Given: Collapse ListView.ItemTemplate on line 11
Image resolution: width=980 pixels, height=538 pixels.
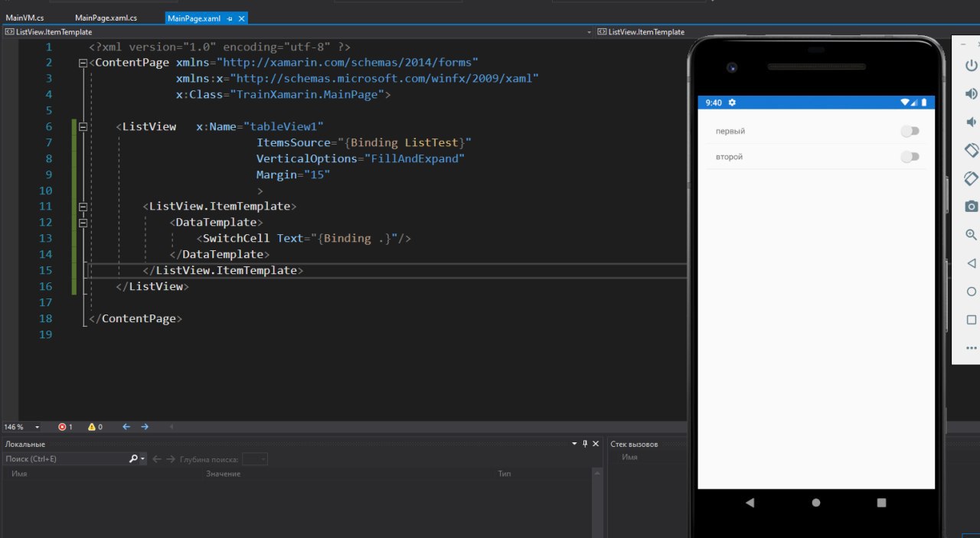Looking at the screenshot, I should [x=83, y=207].
